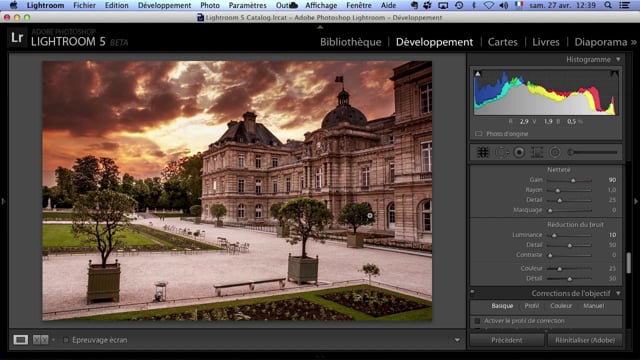The image size is (640, 360).
Task: Show the left panel group
Action: [3, 201]
